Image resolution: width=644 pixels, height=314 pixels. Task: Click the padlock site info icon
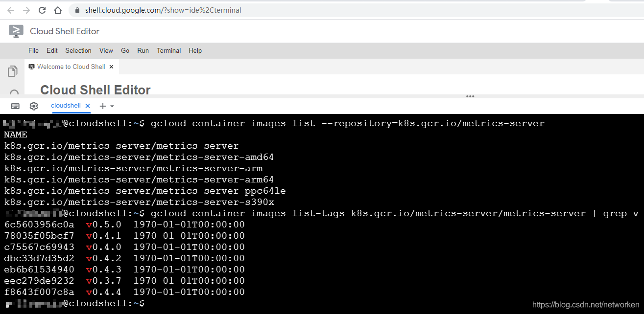pyautogui.click(x=77, y=10)
